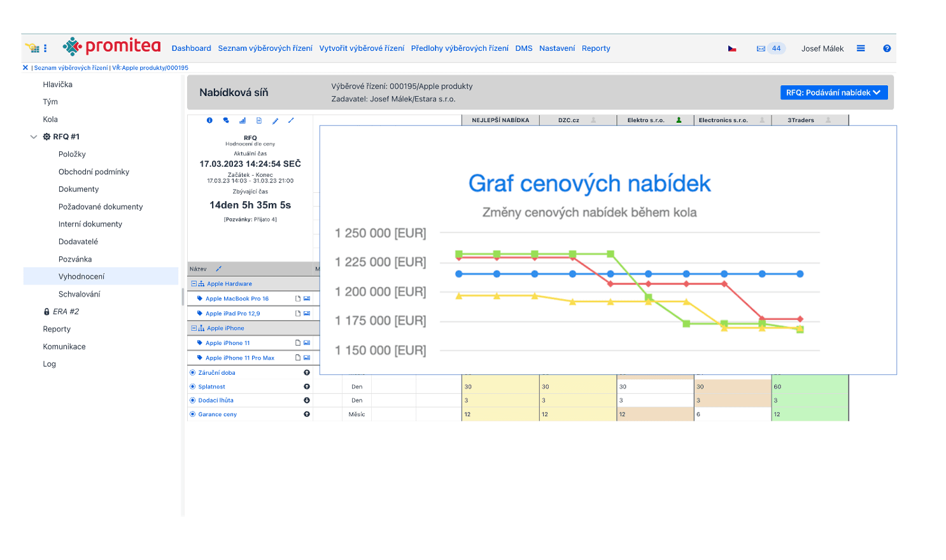Open document icon for Apple iPhone 11
This screenshot has width=946, height=560.
tap(297, 343)
